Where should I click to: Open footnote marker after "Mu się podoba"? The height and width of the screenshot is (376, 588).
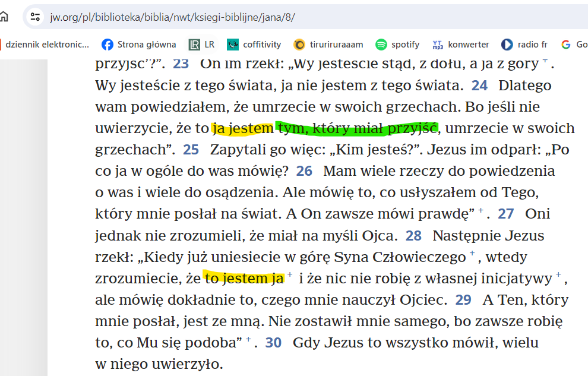click(248, 340)
